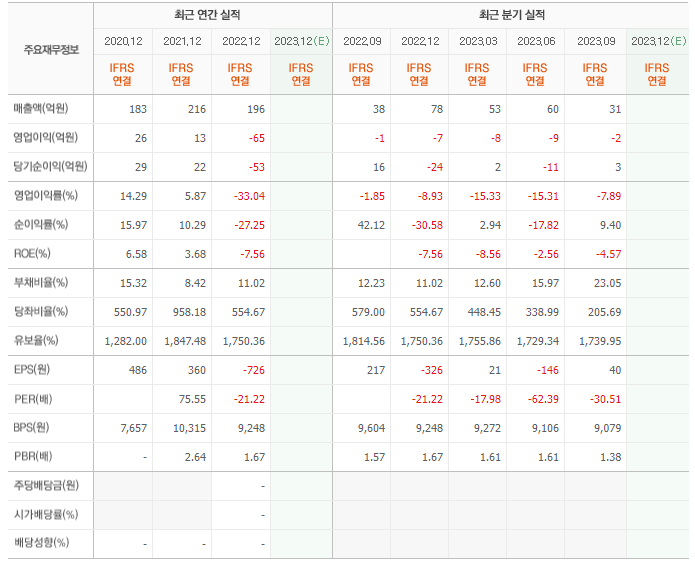Click the quick ratio value 448.45
695x563 pixels.
coord(484,312)
